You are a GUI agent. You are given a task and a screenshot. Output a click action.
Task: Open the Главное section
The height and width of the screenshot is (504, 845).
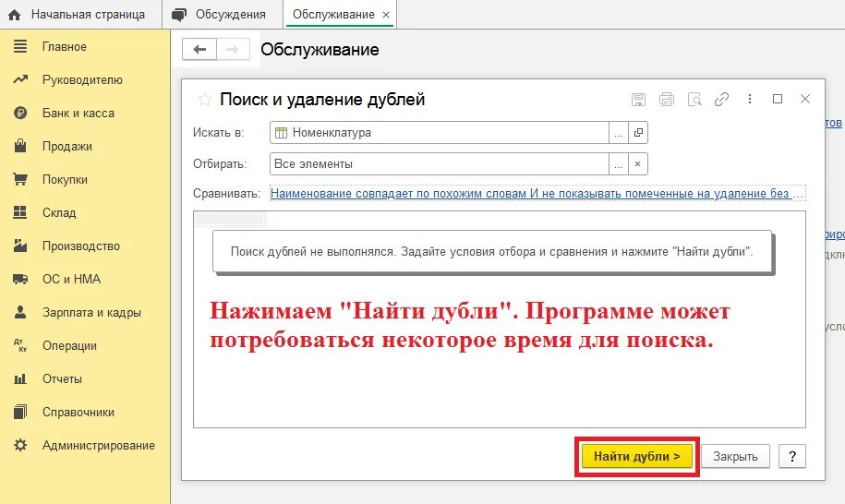[64, 47]
